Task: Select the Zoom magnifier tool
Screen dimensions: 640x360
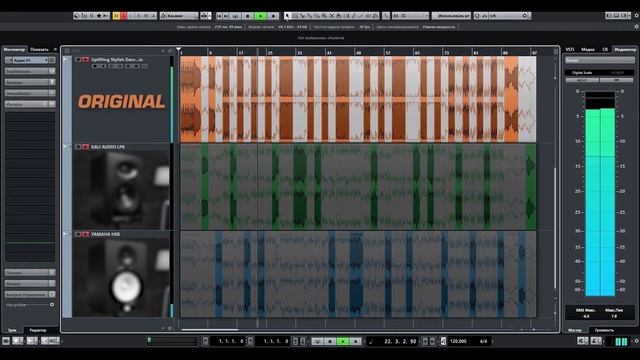Action: (x=324, y=16)
